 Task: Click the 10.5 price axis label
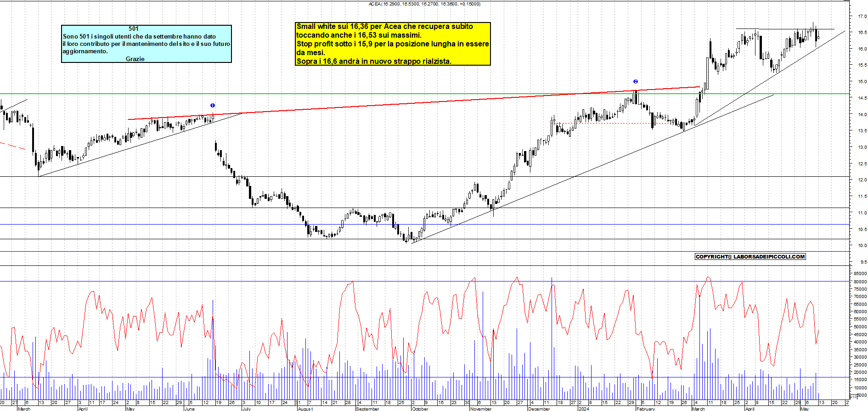862,229
